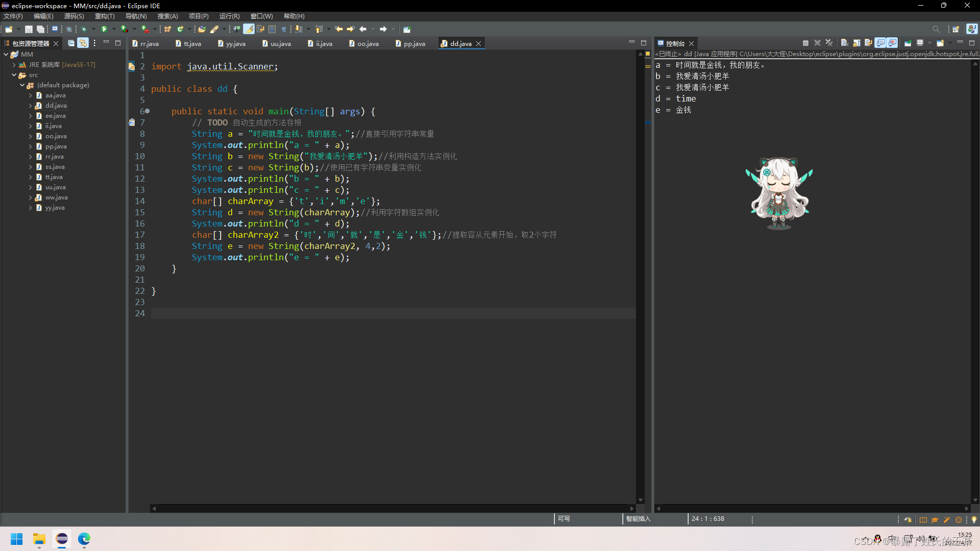The image size is (980, 551).
Task: Disable Show Console When Standard Out Changes
Action: 880,43
